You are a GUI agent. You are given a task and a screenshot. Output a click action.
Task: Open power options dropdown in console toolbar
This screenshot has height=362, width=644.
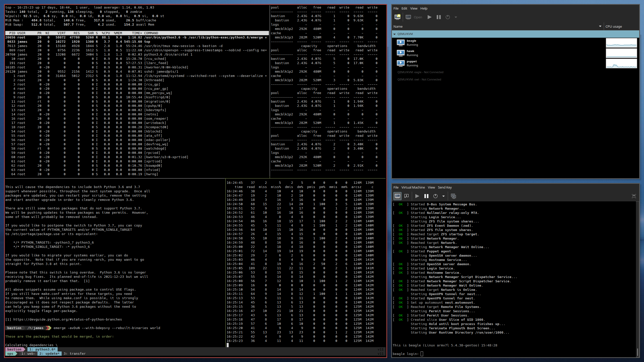tap(443, 196)
